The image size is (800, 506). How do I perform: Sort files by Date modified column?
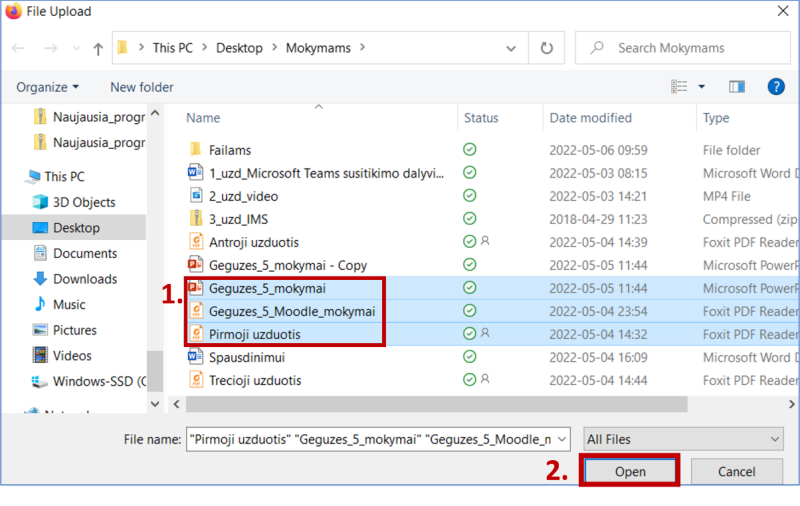pos(590,118)
